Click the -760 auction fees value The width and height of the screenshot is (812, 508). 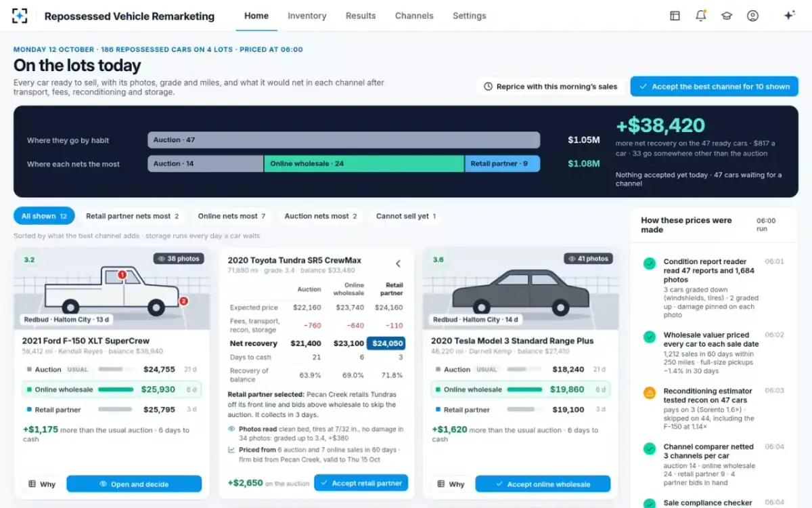point(312,325)
